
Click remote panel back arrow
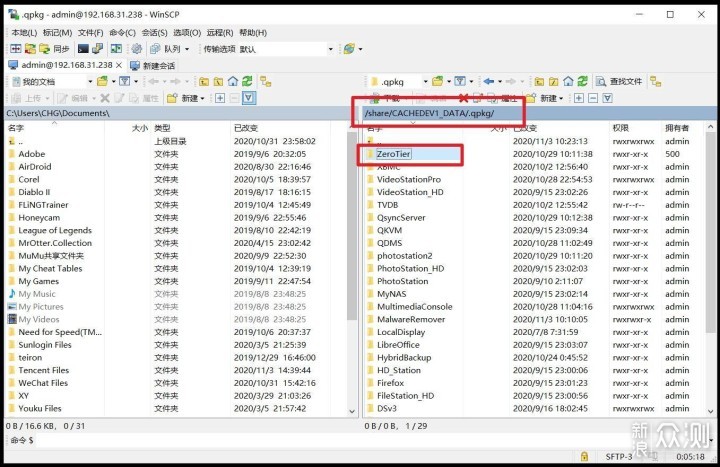489,82
